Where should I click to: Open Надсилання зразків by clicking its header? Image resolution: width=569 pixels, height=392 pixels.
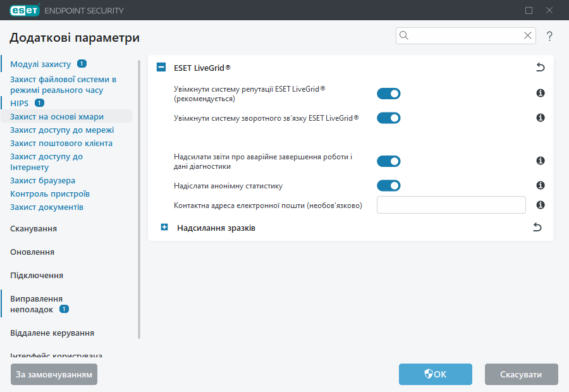coord(215,227)
